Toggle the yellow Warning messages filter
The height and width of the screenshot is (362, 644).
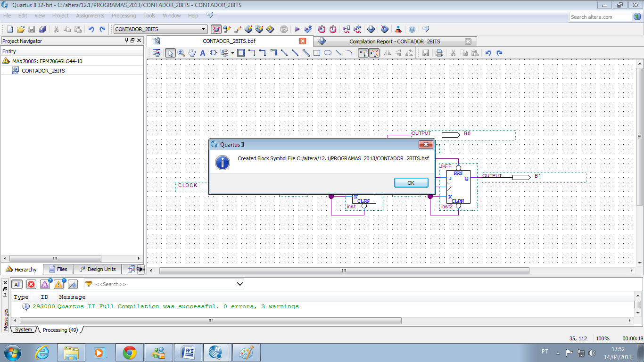(58, 284)
